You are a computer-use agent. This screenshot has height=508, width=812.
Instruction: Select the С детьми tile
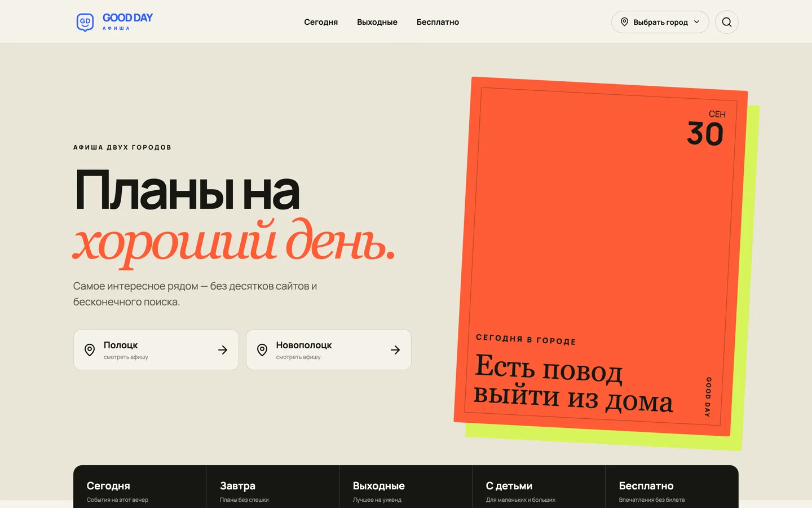[x=539, y=487]
